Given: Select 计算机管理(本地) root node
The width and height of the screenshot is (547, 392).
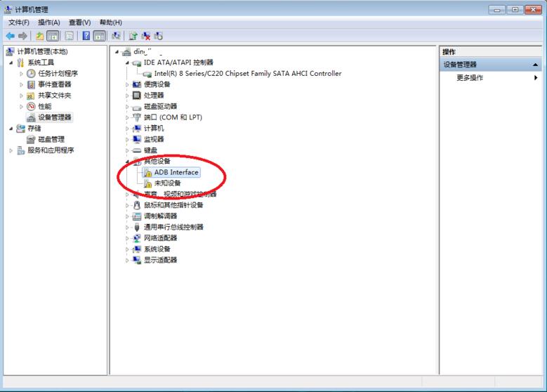Looking at the screenshot, I should click(42, 52).
